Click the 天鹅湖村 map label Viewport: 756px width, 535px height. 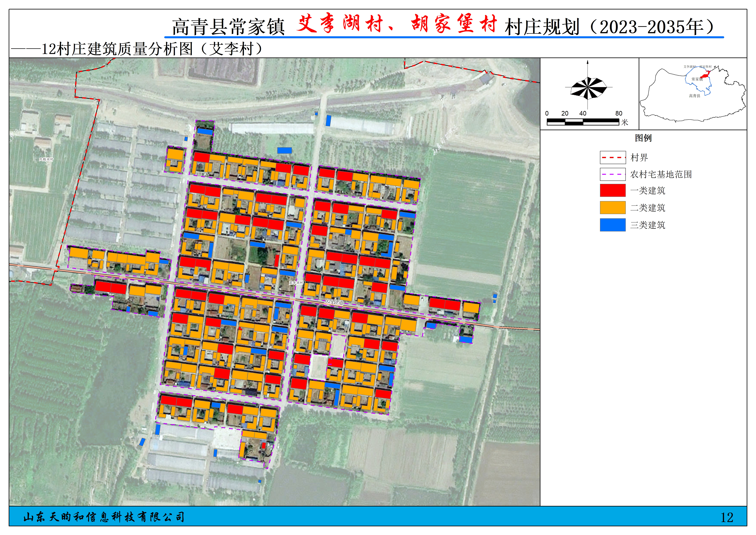tap(46, 159)
